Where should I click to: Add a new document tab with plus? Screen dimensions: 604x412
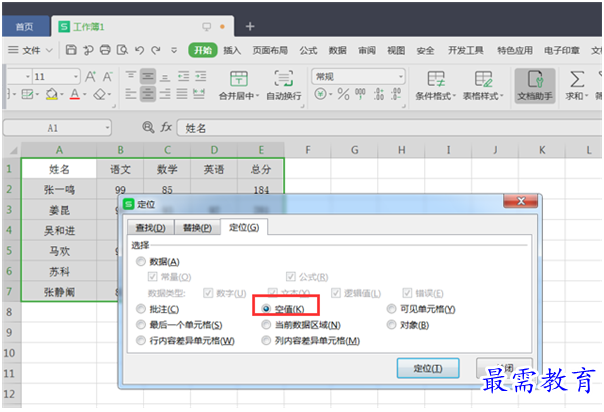[x=250, y=26]
